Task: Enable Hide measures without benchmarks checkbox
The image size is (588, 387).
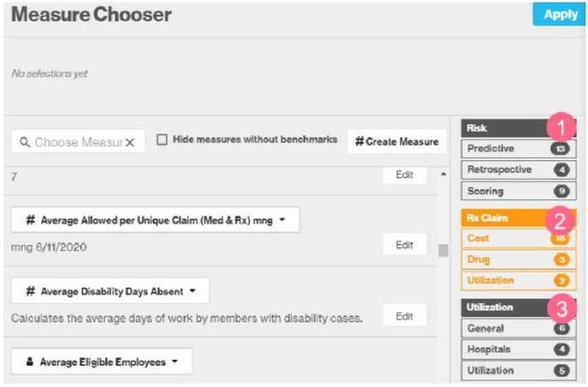Action: pyautogui.click(x=162, y=140)
